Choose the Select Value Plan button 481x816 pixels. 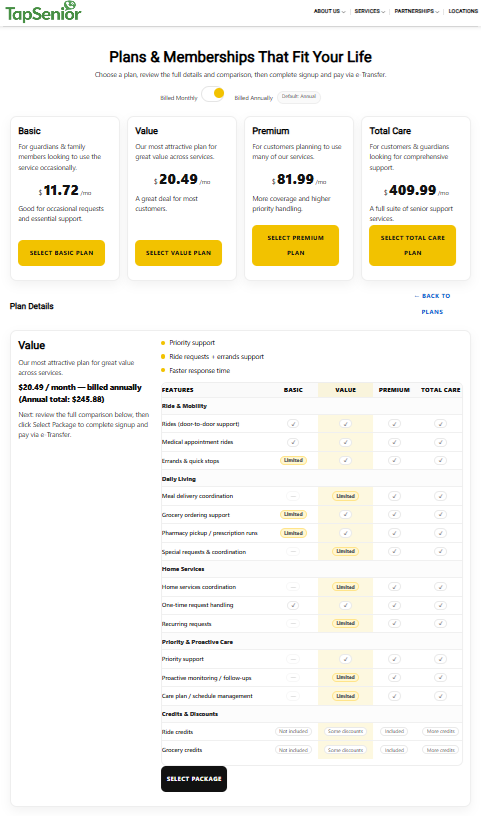(x=179, y=253)
